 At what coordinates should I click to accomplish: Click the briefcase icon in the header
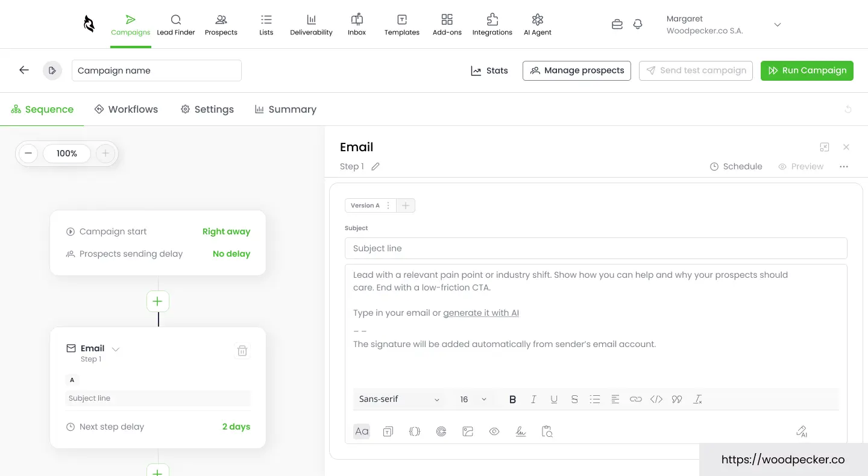[x=617, y=25]
